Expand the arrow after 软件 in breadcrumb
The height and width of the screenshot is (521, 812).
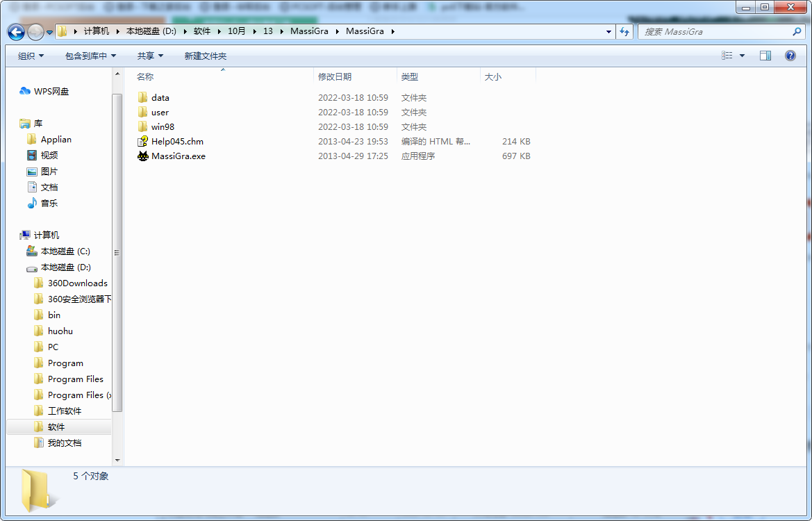click(219, 31)
